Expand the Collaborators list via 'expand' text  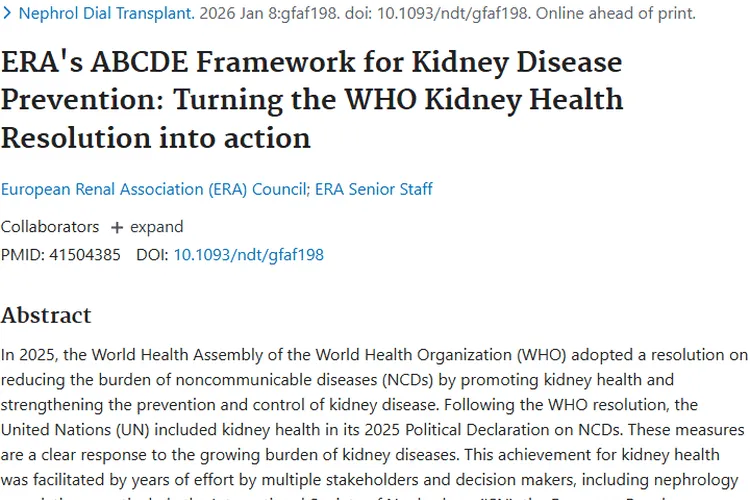pyautogui.click(x=156, y=226)
